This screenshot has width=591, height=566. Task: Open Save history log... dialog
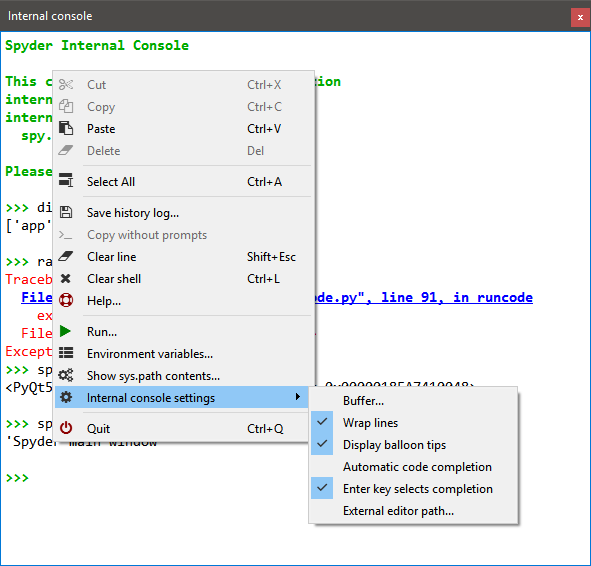[x=183, y=213]
